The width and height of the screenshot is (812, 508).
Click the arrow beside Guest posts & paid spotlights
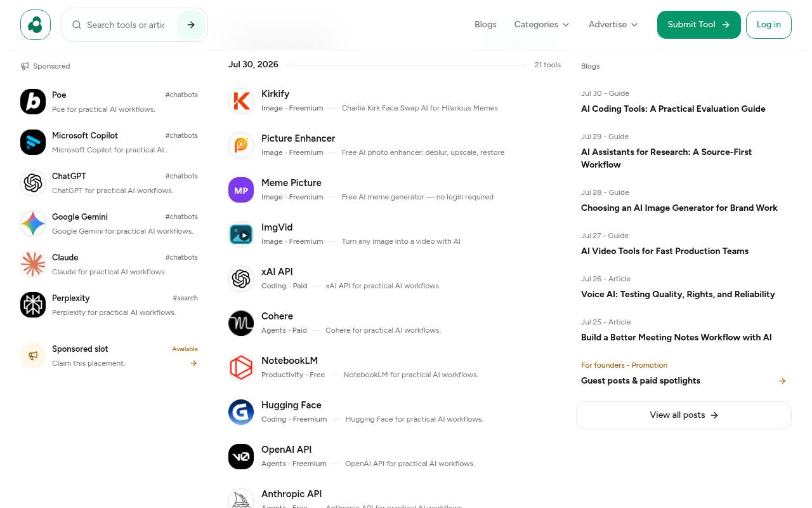tap(782, 381)
